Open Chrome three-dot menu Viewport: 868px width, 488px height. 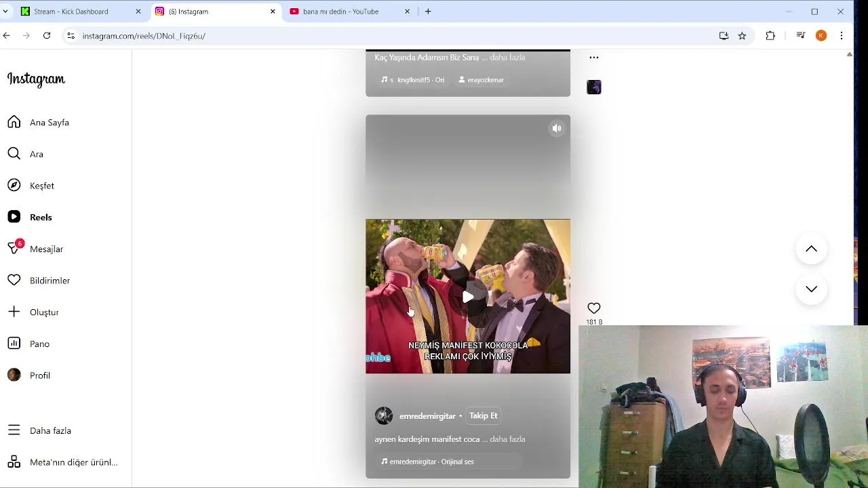(842, 36)
